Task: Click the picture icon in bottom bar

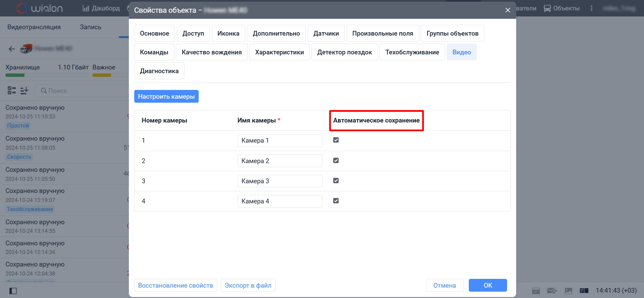Action: [568, 291]
